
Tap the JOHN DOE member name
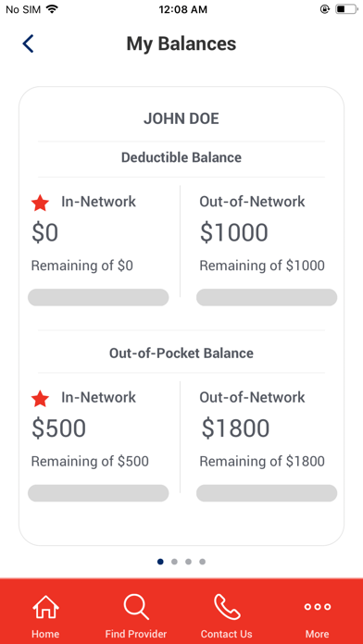click(181, 118)
